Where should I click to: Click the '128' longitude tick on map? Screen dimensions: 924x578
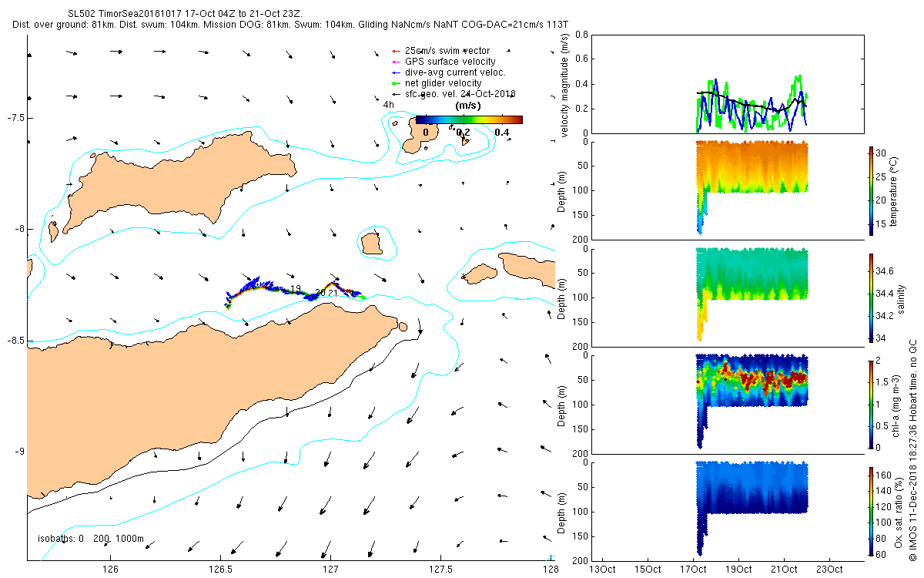550,570
